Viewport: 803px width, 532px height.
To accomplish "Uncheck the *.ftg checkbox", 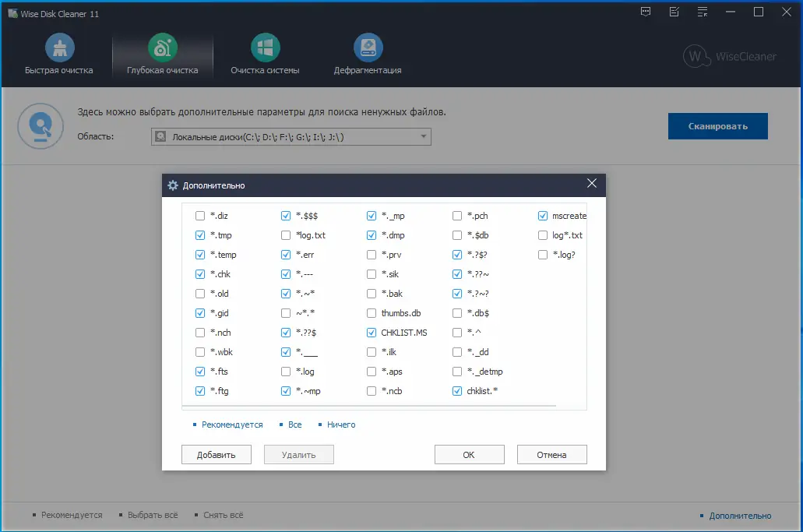I will pyautogui.click(x=199, y=391).
